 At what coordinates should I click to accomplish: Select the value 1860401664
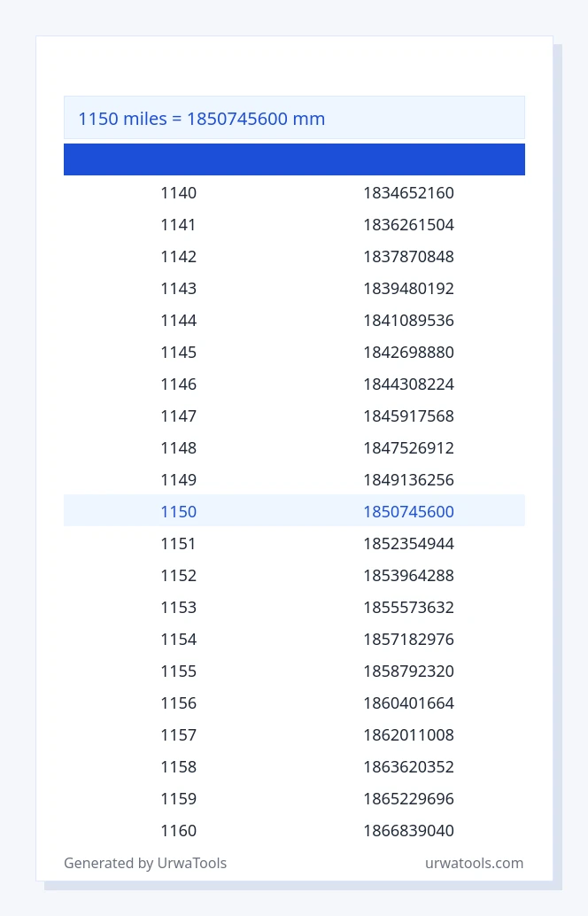click(x=409, y=703)
